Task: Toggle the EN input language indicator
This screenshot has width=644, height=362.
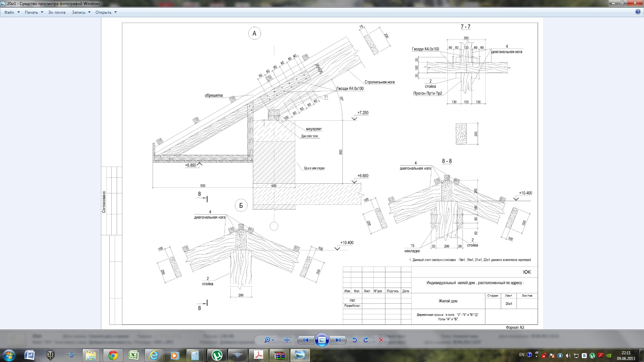Action: click(x=522, y=355)
